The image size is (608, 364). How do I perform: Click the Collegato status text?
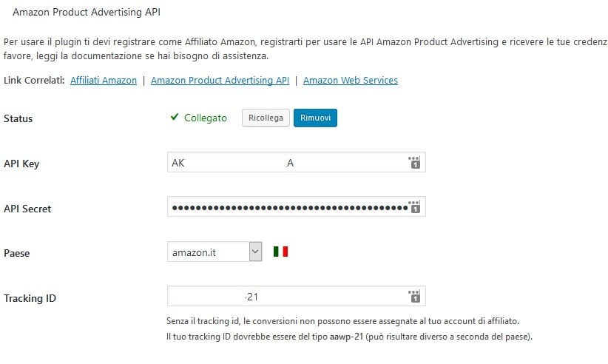click(206, 118)
